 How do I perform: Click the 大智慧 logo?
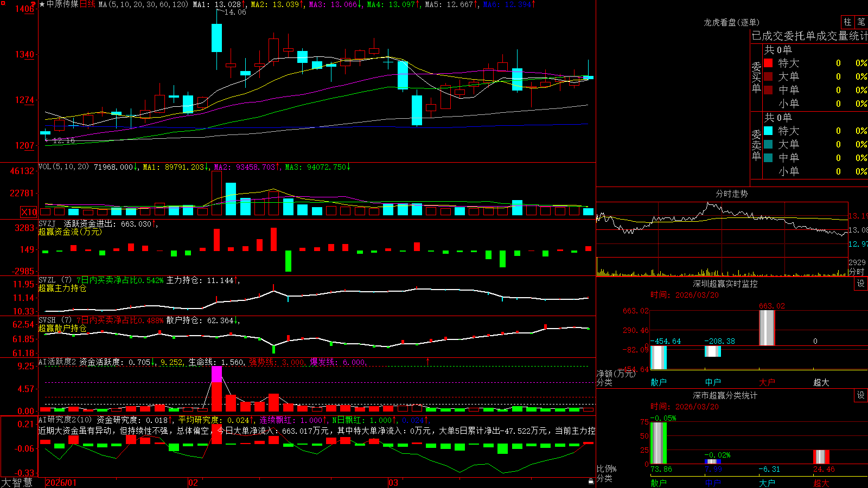point(17,482)
